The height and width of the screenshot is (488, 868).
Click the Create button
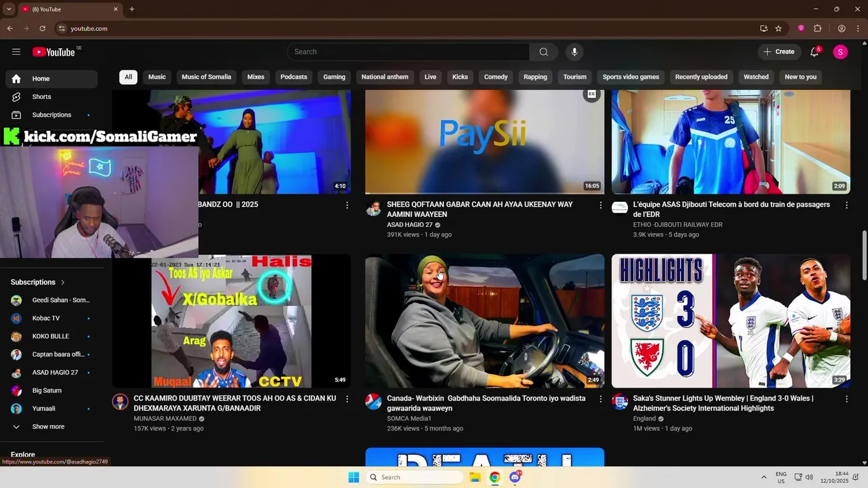(778, 52)
